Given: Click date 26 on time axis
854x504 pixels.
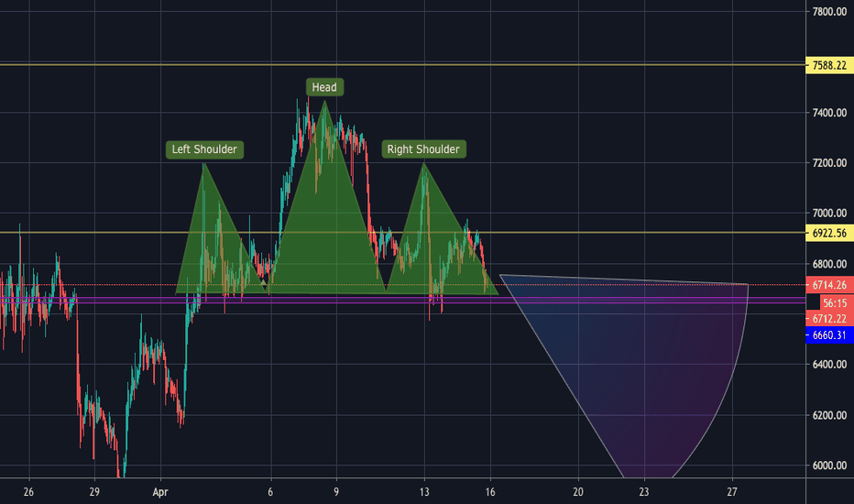Looking at the screenshot, I should (x=28, y=492).
